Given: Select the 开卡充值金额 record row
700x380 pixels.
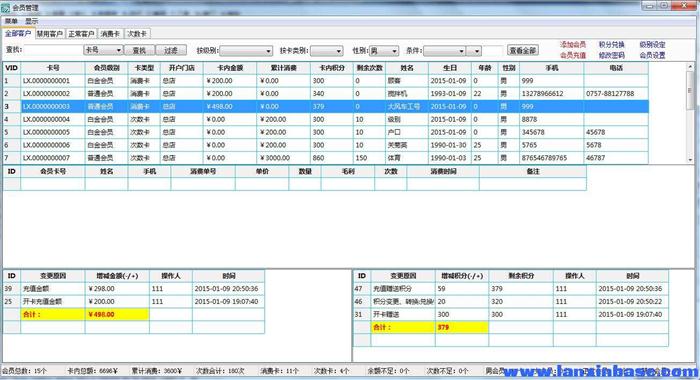Looking at the screenshot, I should tap(133, 302).
